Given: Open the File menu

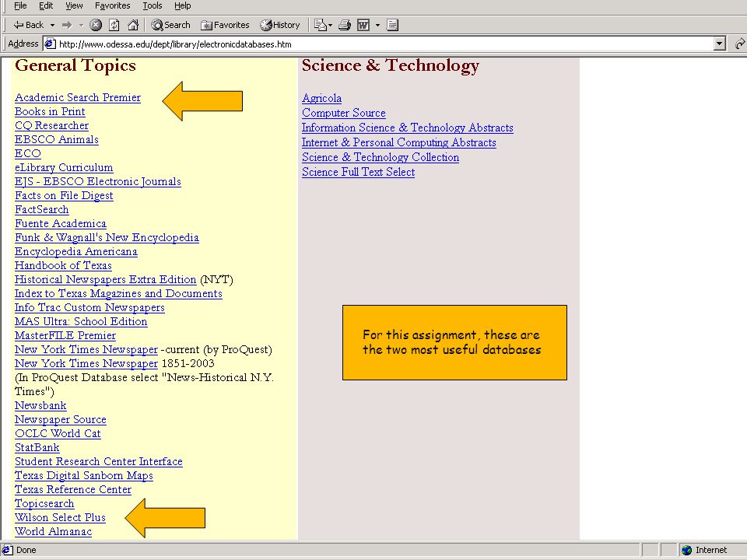Looking at the screenshot, I should (20, 5).
